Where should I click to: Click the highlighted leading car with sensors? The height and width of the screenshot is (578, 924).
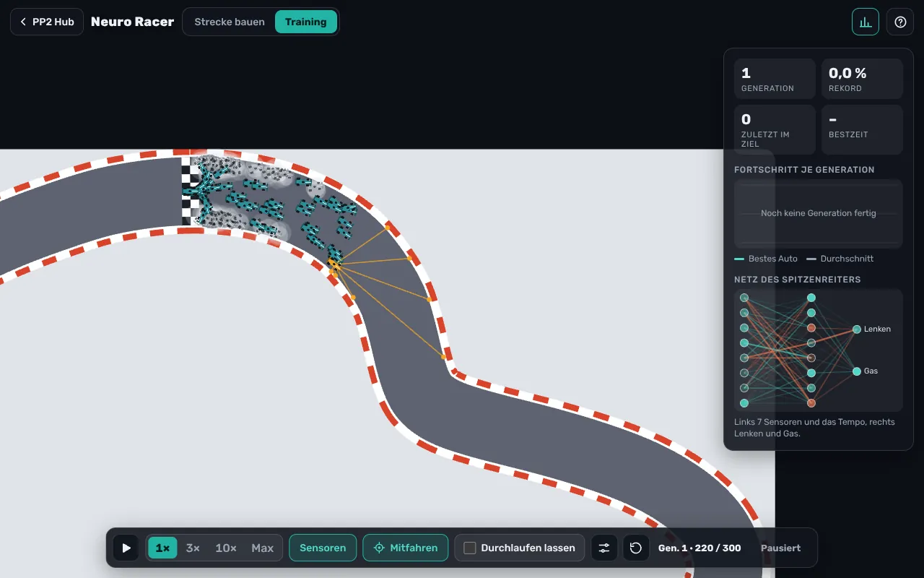point(335,265)
